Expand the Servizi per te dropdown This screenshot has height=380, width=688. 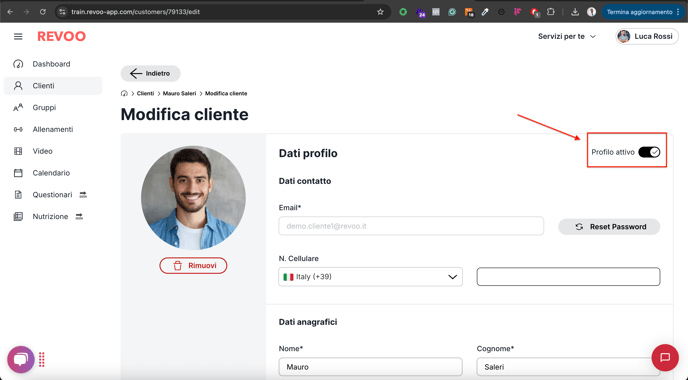567,36
